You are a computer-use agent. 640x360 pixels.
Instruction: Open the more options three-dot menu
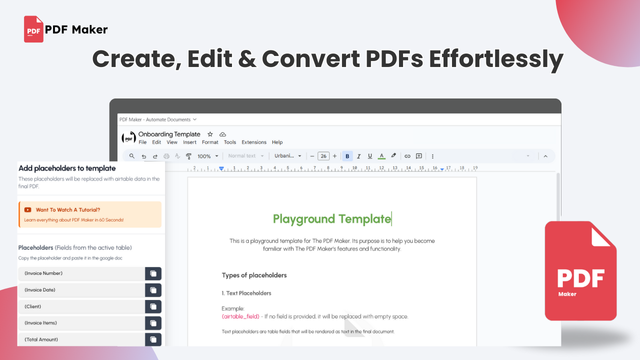pos(433,156)
